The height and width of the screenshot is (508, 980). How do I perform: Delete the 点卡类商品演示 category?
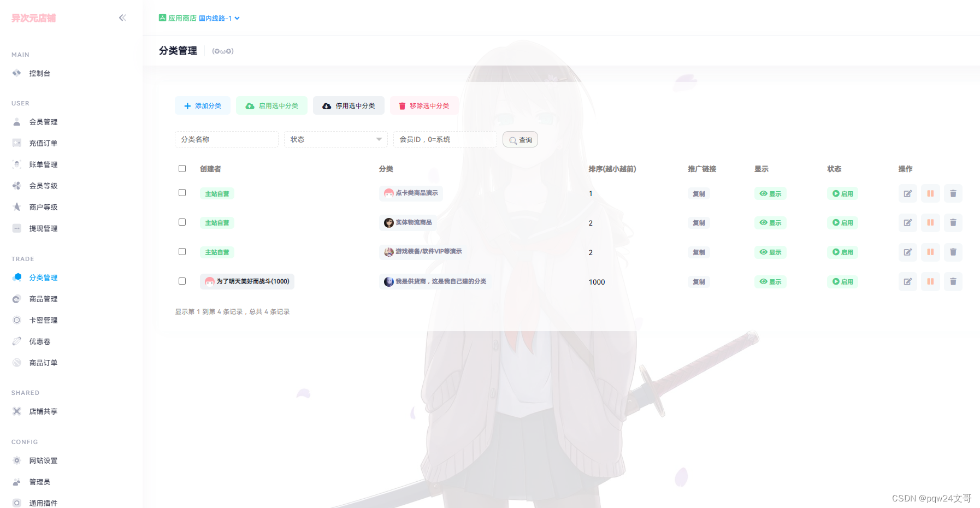tap(953, 193)
